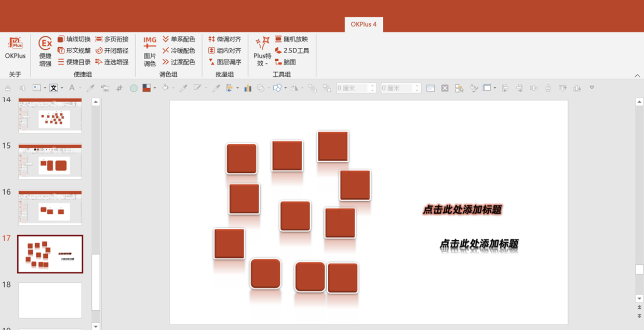
Task: Open Customize Quick Access Toolbar arrow
Action: [x=592, y=88]
